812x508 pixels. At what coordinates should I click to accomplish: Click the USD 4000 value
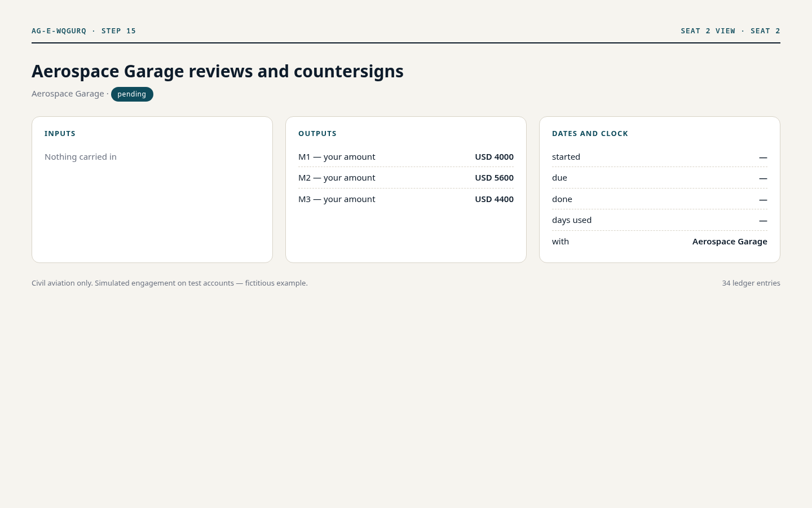click(494, 157)
